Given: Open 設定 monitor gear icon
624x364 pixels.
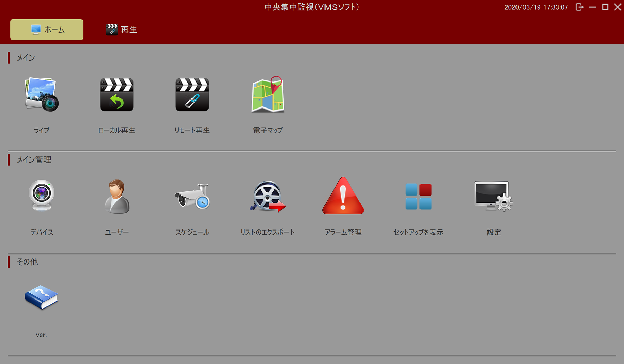Looking at the screenshot, I should pos(494,196).
